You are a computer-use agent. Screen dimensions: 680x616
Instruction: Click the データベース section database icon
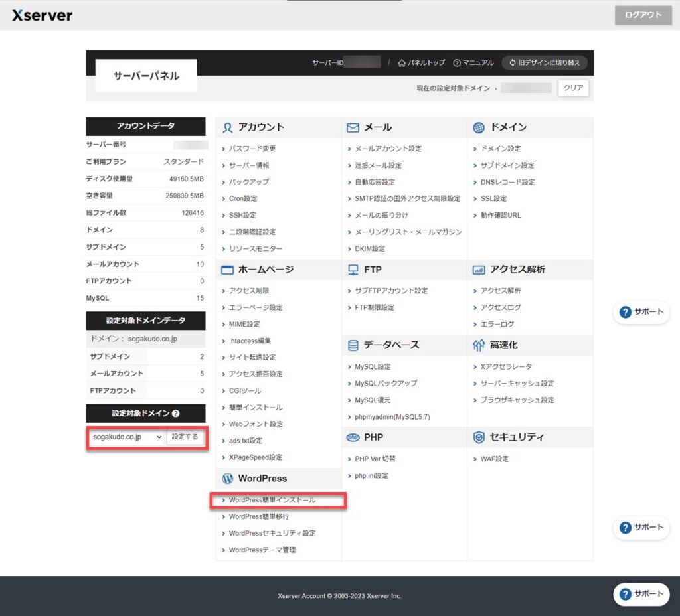click(x=353, y=345)
